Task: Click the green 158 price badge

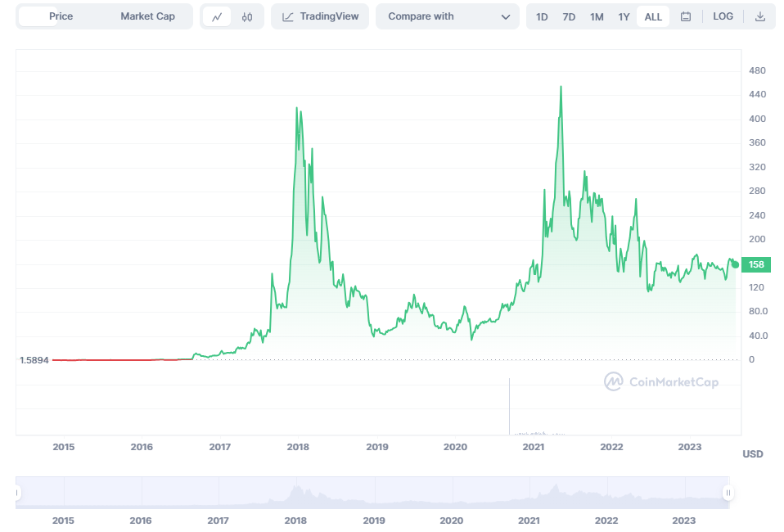Action: 755,264
